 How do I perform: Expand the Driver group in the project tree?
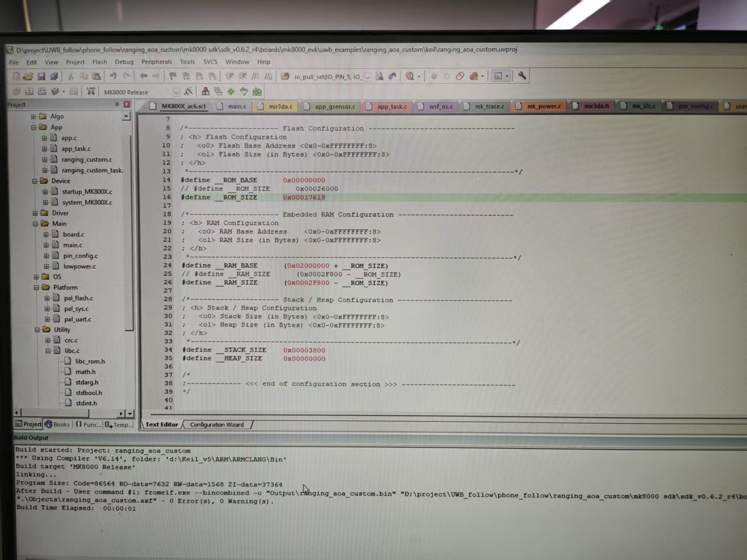35,213
